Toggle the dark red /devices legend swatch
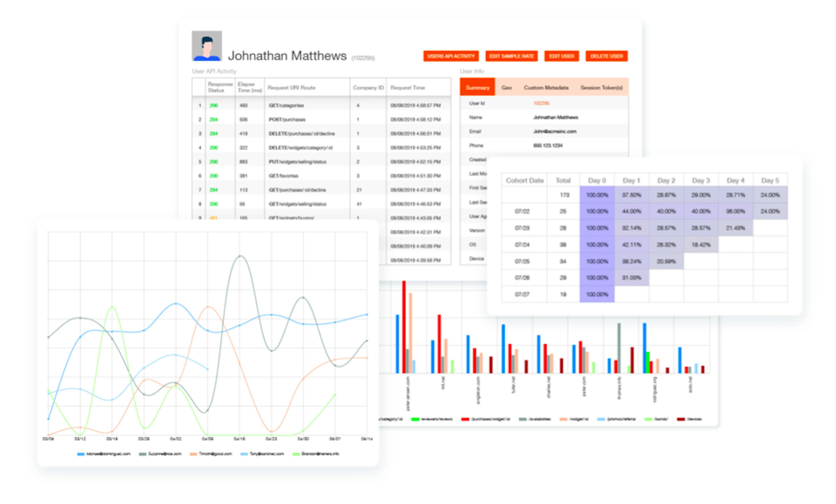The height and width of the screenshot is (504, 836). pos(681,419)
